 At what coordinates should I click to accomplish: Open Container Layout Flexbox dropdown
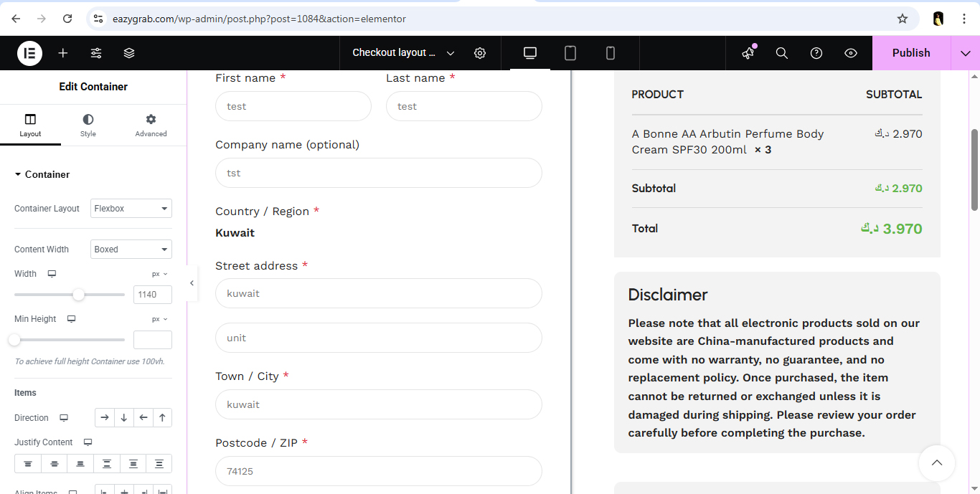(131, 209)
